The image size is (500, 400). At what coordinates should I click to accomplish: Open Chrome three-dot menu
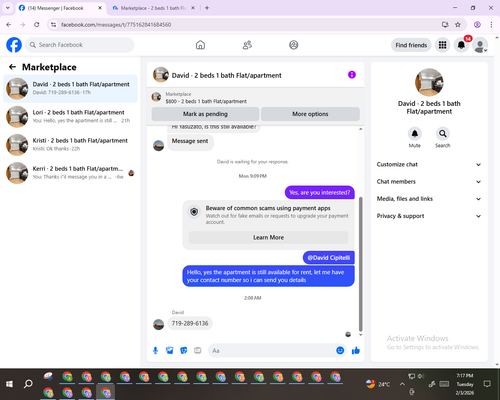pyautogui.click(x=491, y=25)
